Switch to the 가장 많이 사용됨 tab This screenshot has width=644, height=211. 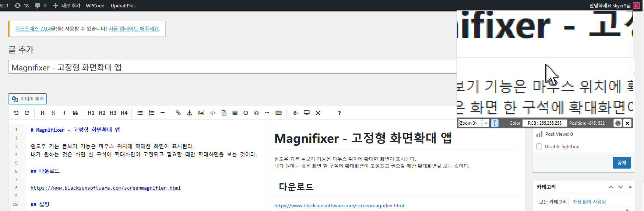(589, 202)
